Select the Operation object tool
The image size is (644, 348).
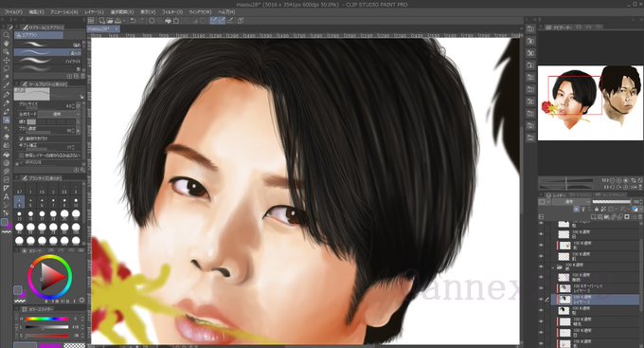coord(7,52)
